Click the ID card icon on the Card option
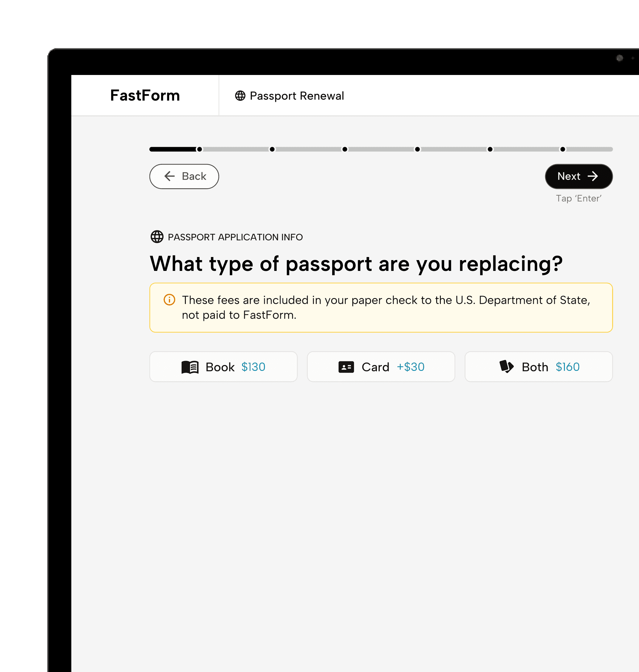The image size is (639, 672). pyautogui.click(x=346, y=367)
